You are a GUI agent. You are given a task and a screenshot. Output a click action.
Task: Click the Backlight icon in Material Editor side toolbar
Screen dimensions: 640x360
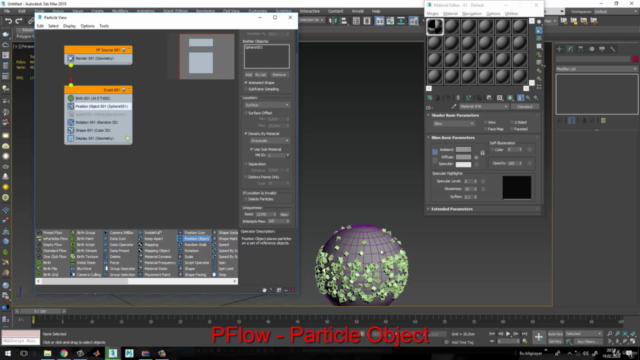pos(539,30)
